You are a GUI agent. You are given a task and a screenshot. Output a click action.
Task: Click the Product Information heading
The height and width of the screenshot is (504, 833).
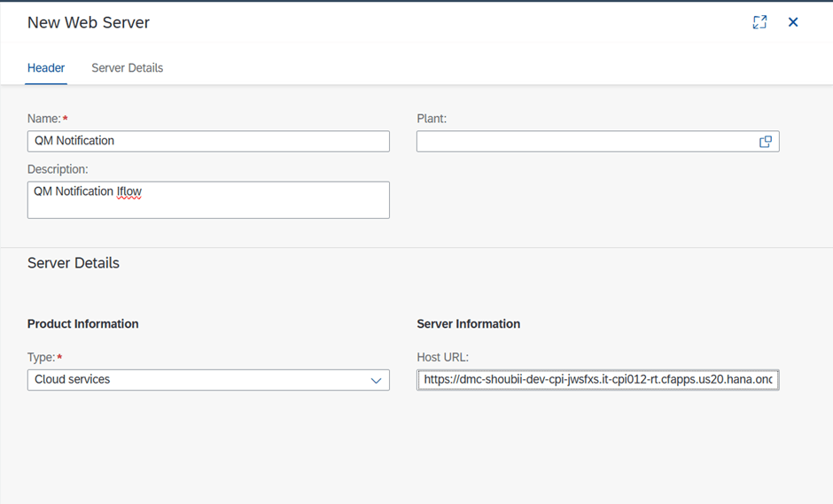coord(83,324)
